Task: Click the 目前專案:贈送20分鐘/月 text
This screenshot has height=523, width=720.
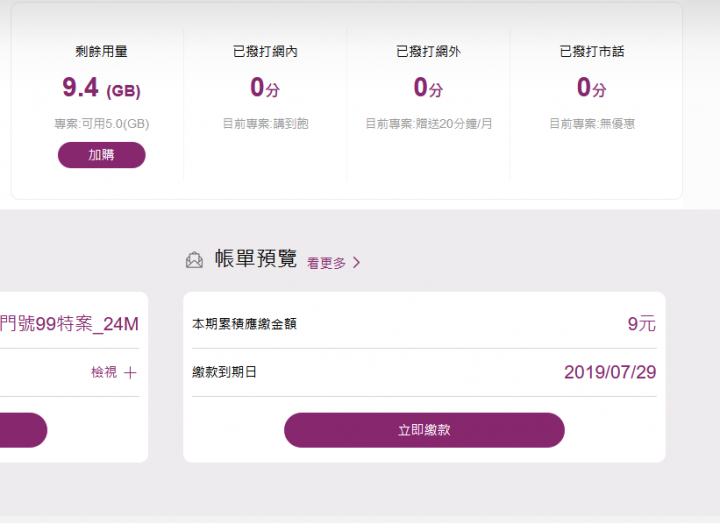Action: point(428,124)
